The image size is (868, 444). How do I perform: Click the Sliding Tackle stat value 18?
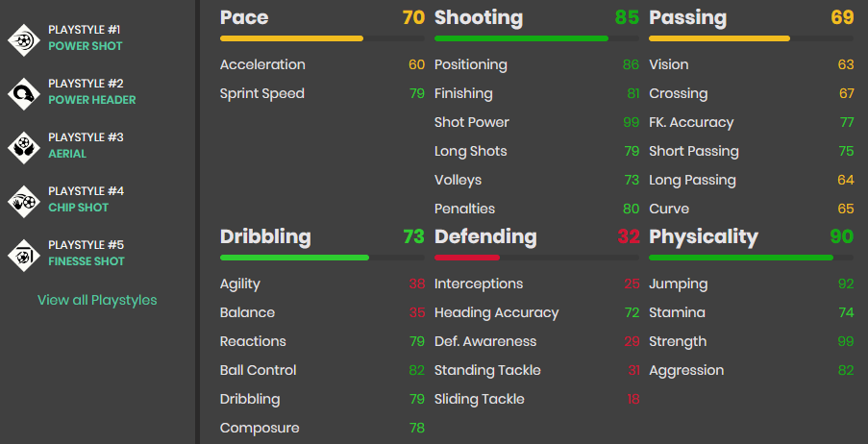coord(633,399)
